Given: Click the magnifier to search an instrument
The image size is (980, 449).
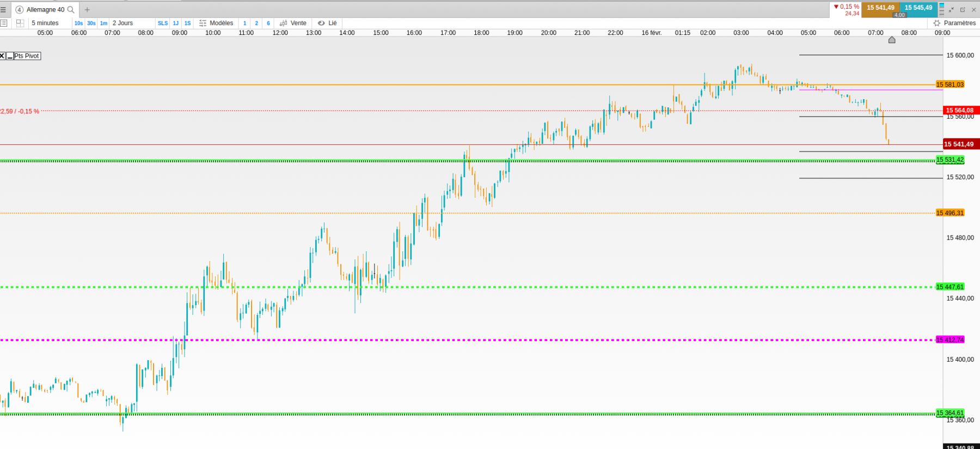Looking at the screenshot, I should click(71, 10).
